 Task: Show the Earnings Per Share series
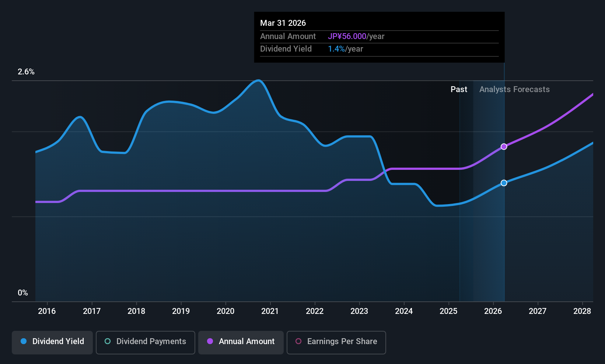[336, 342]
